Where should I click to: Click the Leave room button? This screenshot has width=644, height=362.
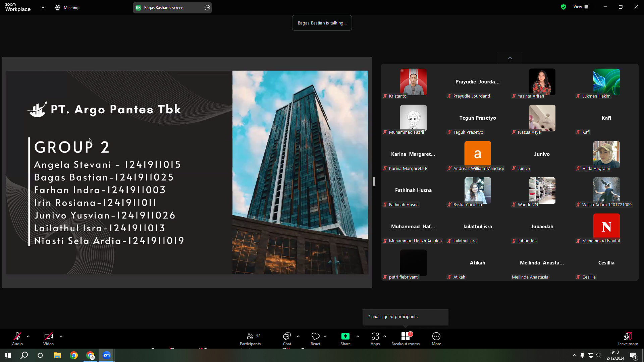(628, 339)
